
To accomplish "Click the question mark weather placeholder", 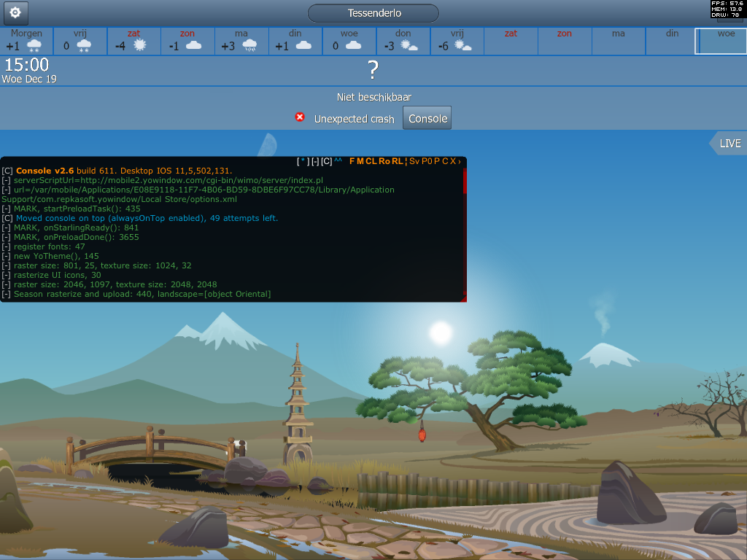I will [373, 70].
